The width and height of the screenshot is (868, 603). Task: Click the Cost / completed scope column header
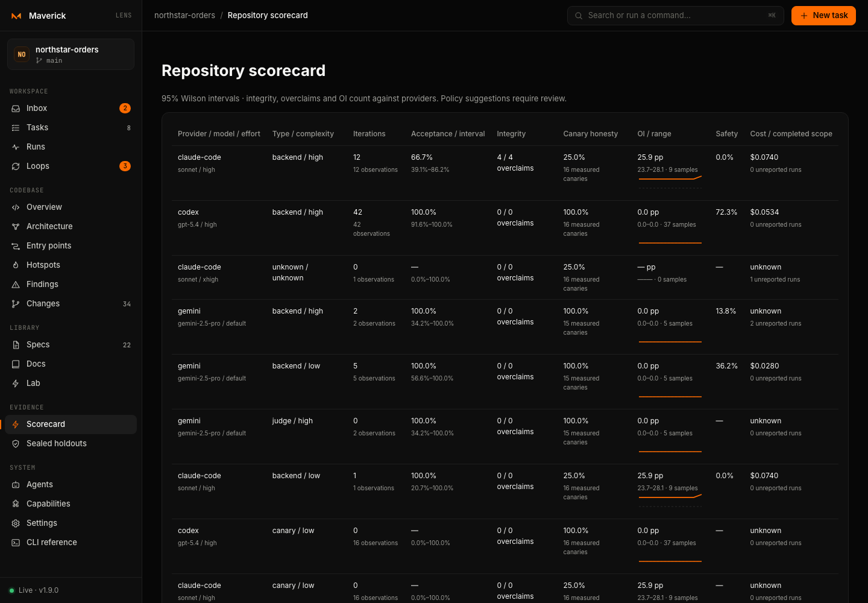click(x=791, y=134)
